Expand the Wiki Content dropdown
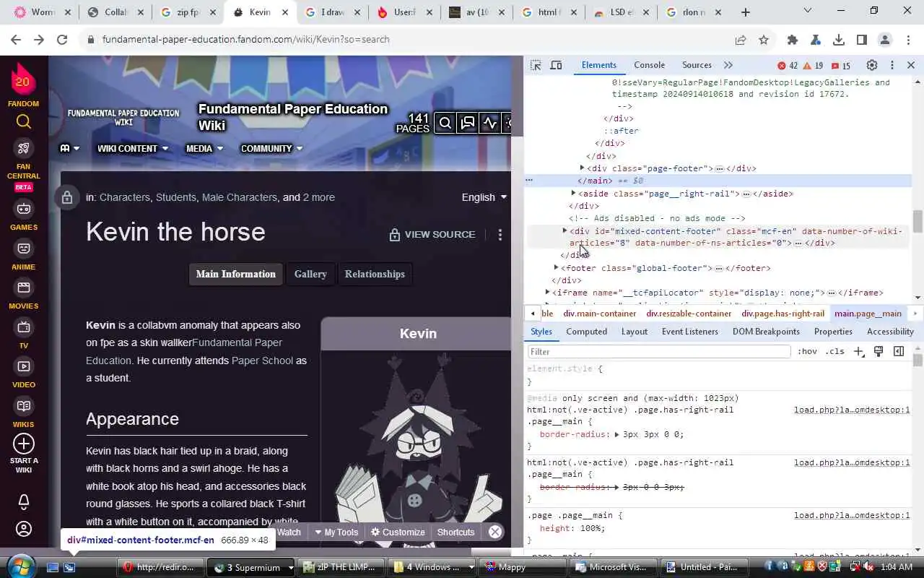 coord(133,149)
